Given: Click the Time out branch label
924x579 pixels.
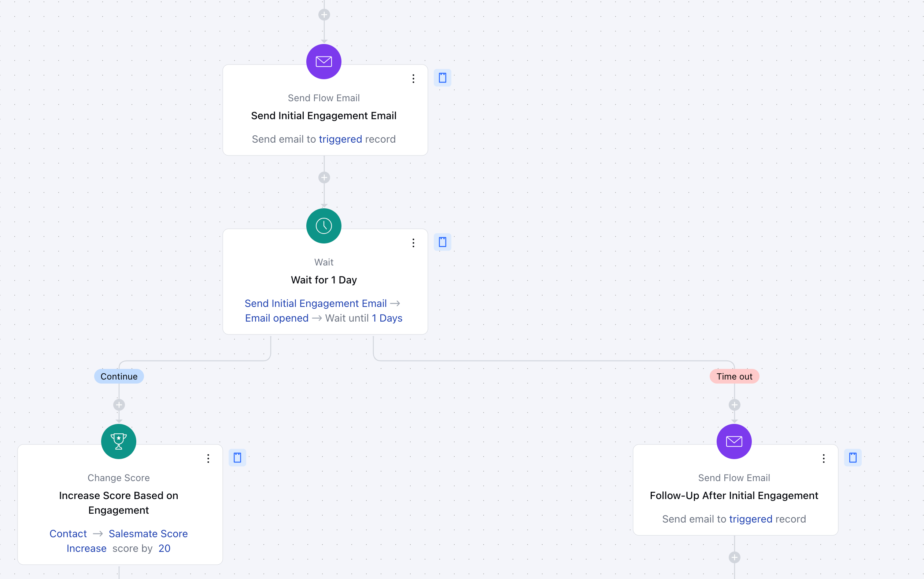Looking at the screenshot, I should 734,377.
